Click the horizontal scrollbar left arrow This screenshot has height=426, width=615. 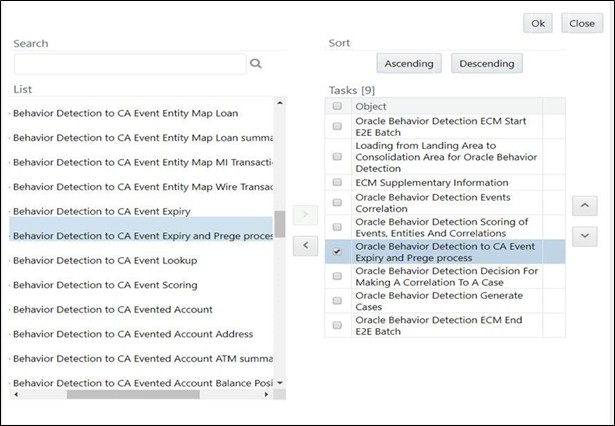tap(16, 394)
